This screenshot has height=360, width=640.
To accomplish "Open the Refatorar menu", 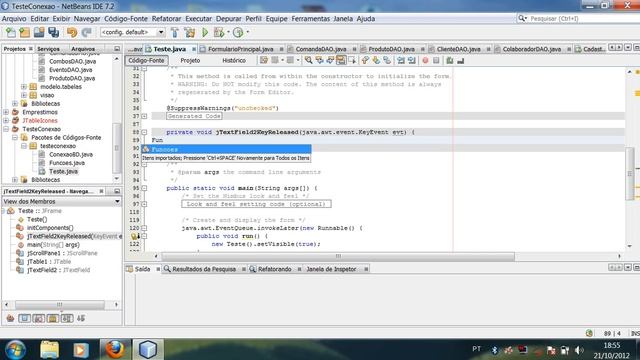I will point(166,19).
